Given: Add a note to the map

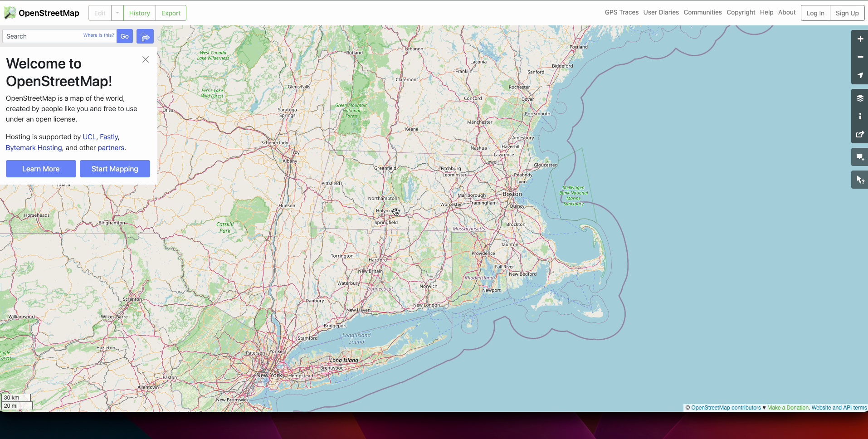Looking at the screenshot, I should point(860,157).
